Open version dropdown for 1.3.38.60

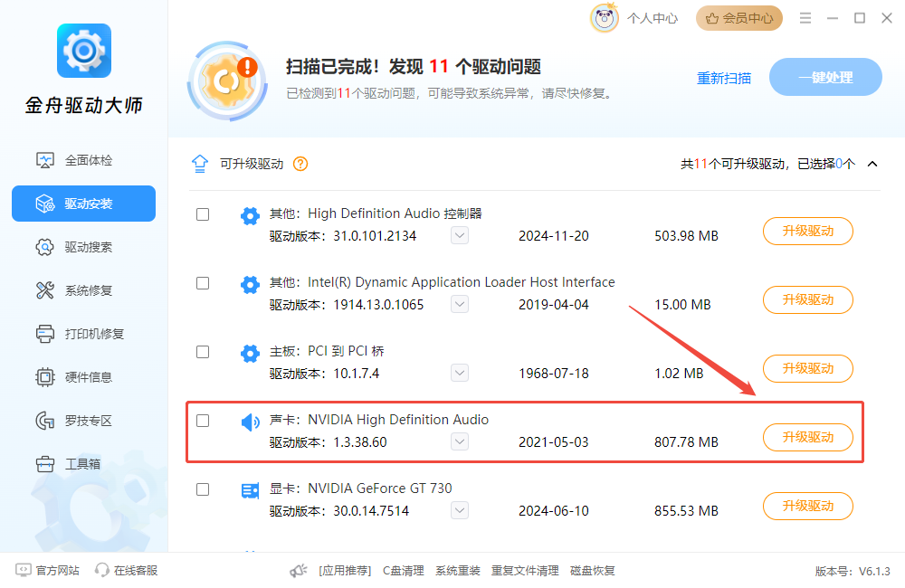click(460, 441)
